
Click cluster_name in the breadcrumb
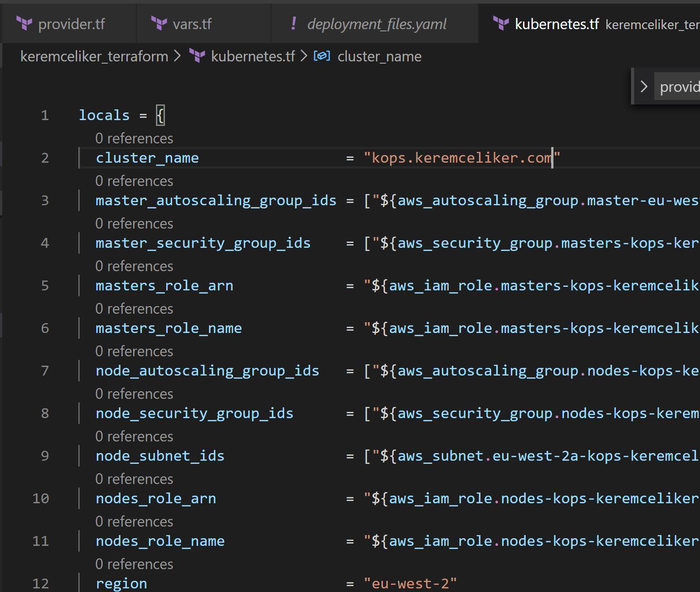click(379, 56)
